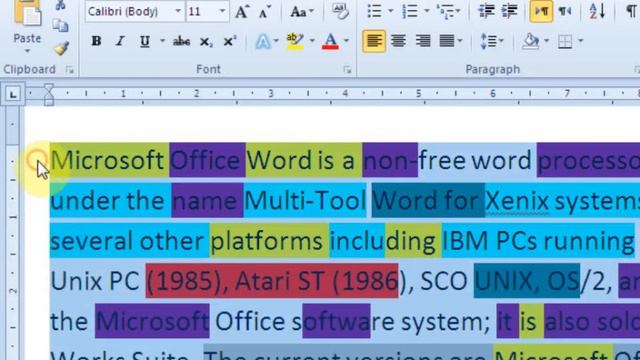Open the underline style dropdown arrow
Image resolution: width=640 pixels, height=360 pixels.
[x=162, y=41]
